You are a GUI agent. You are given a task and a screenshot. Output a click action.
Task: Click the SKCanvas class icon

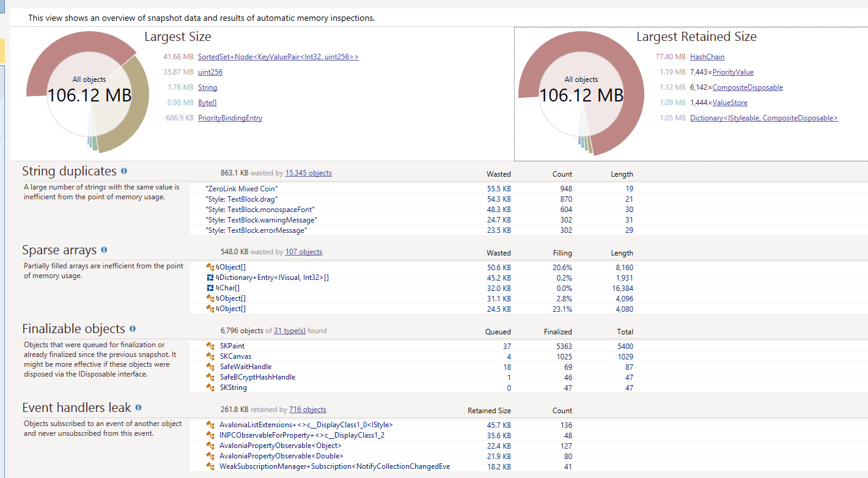click(x=210, y=356)
